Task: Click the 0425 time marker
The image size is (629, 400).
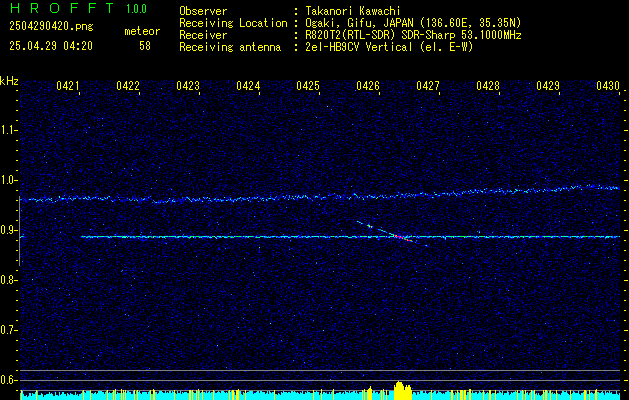Action: click(x=308, y=86)
